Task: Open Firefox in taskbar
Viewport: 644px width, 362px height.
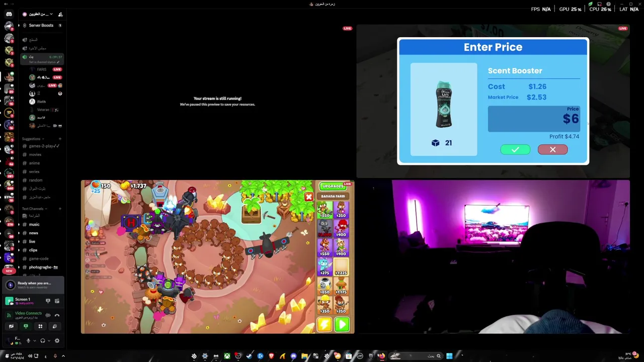Action: point(382,356)
